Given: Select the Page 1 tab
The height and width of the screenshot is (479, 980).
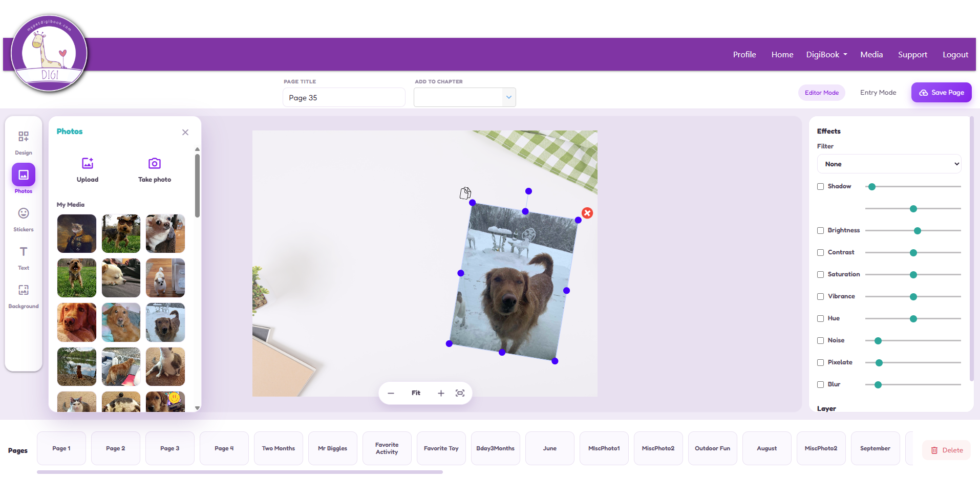Looking at the screenshot, I should pyautogui.click(x=61, y=448).
